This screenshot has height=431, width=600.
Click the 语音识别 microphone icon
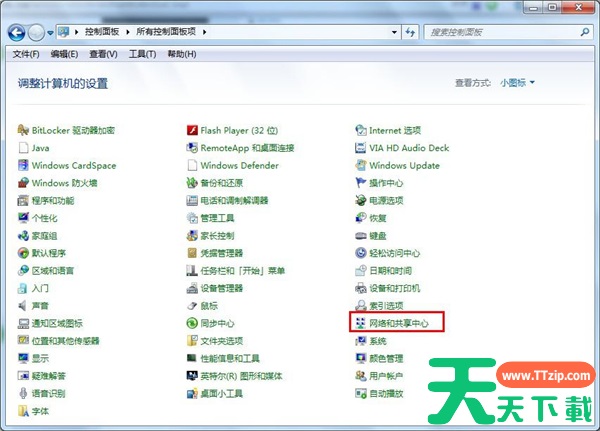23,393
